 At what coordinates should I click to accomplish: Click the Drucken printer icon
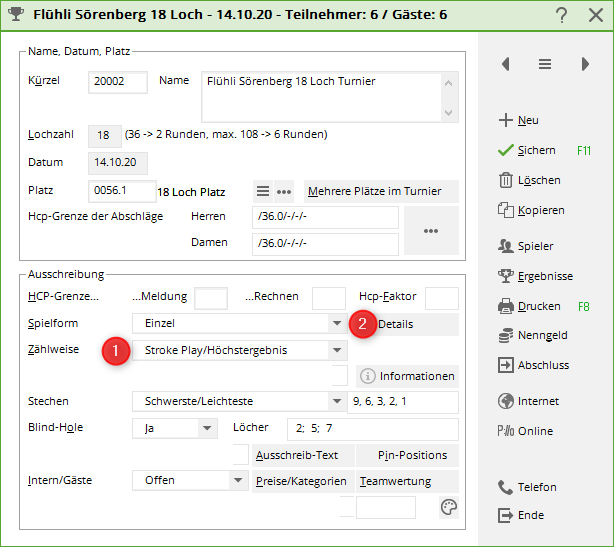pos(505,306)
